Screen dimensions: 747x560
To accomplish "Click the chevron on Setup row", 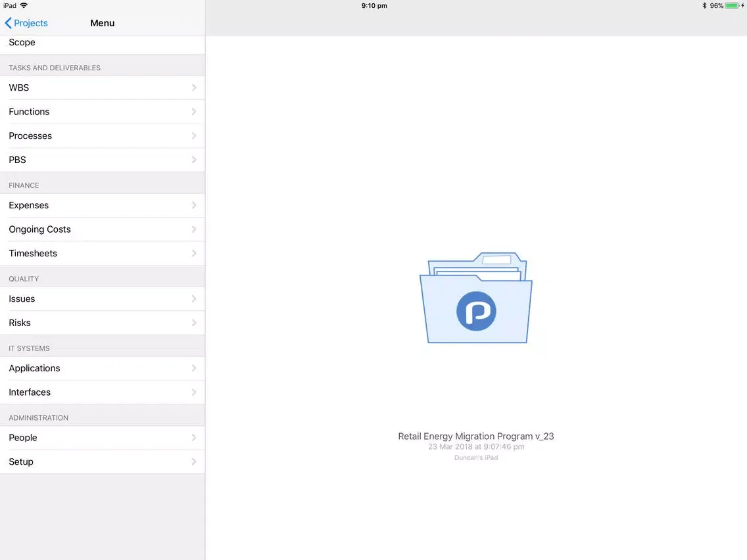I will (194, 461).
